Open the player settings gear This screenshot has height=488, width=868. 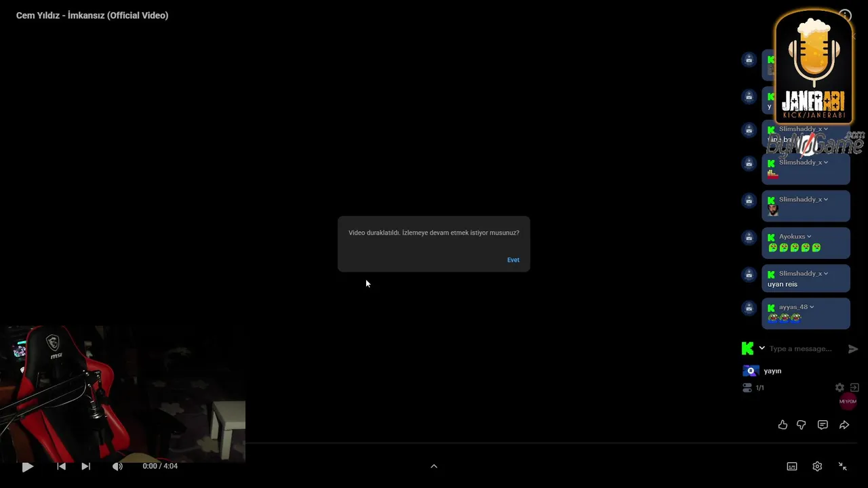coord(817,466)
